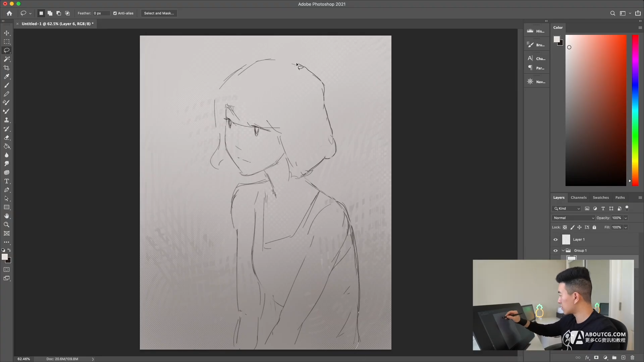
Task: Switch to the Paths tab
Action: (620, 198)
